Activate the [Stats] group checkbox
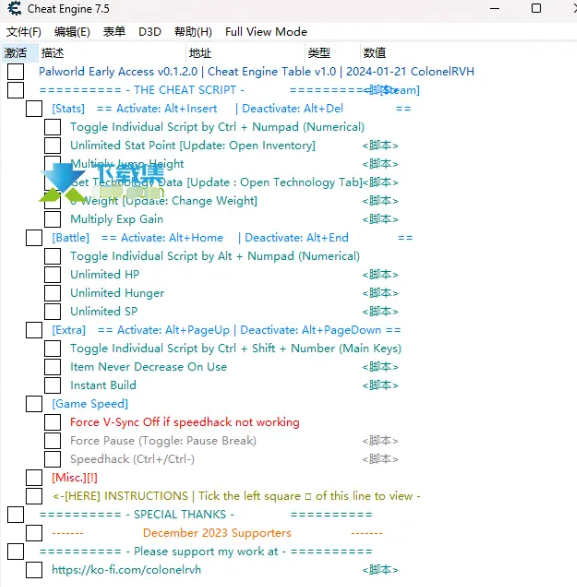The height and width of the screenshot is (587, 577). pyautogui.click(x=34, y=109)
